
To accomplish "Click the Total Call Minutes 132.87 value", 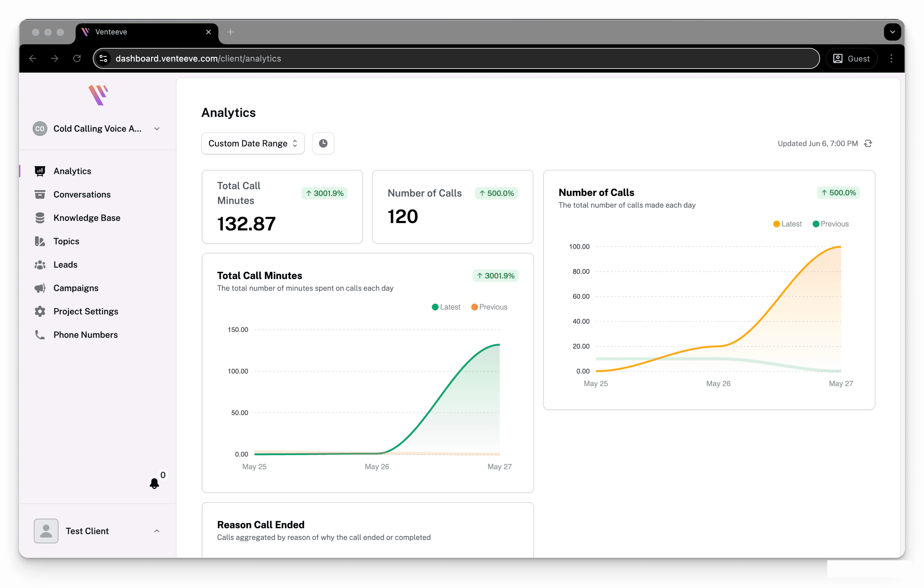I will (246, 224).
